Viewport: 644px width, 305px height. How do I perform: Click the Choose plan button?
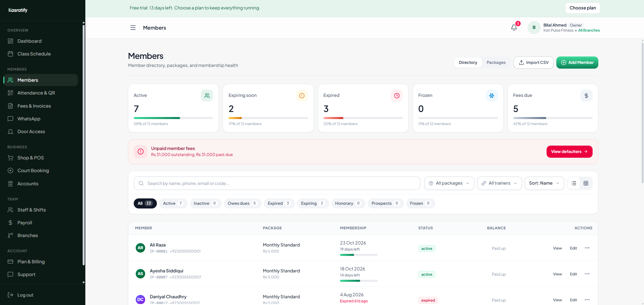tap(583, 8)
